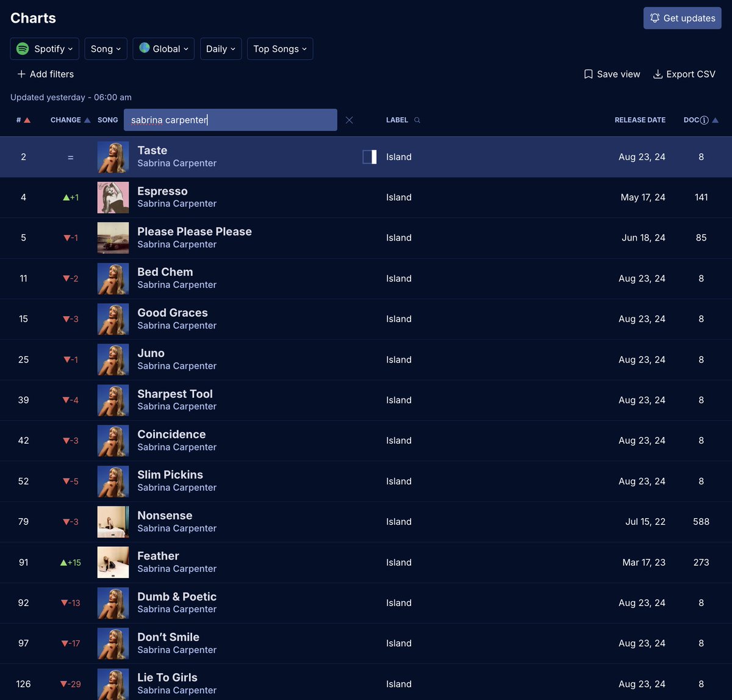Click the song search field with sabrina carpenter
The width and height of the screenshot is (732, 700).
[231, 120]
